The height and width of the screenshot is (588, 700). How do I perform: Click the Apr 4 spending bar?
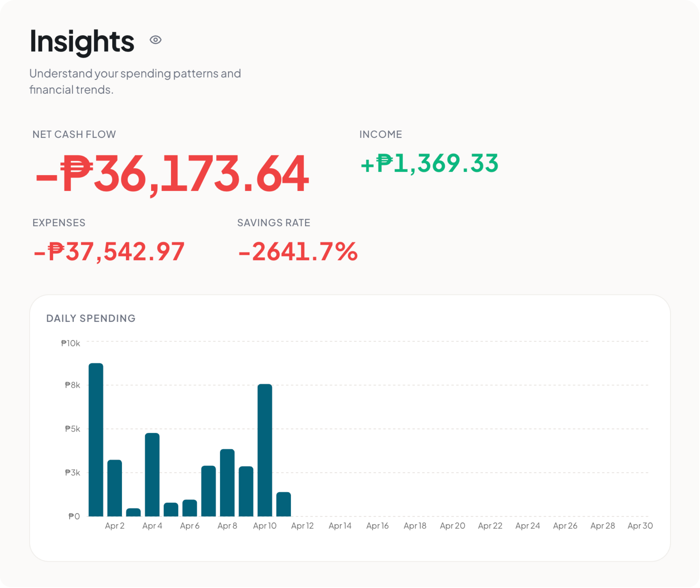152,475
